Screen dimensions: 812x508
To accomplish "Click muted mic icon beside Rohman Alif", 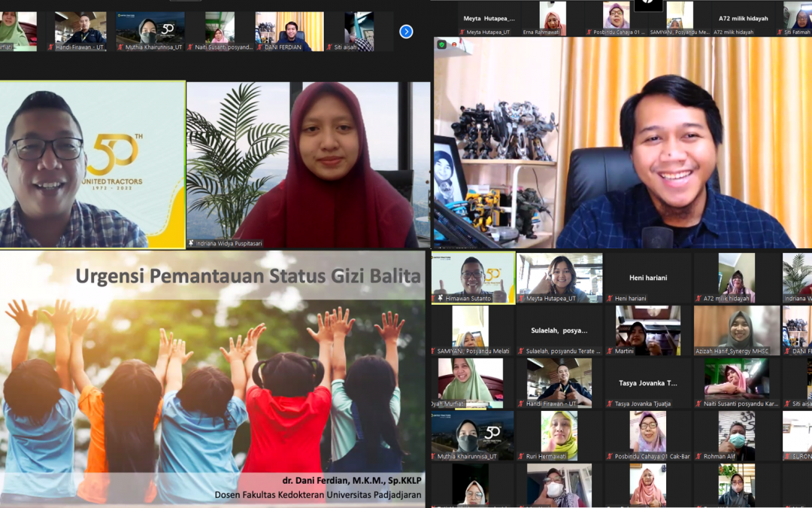I will coord(698,457).
